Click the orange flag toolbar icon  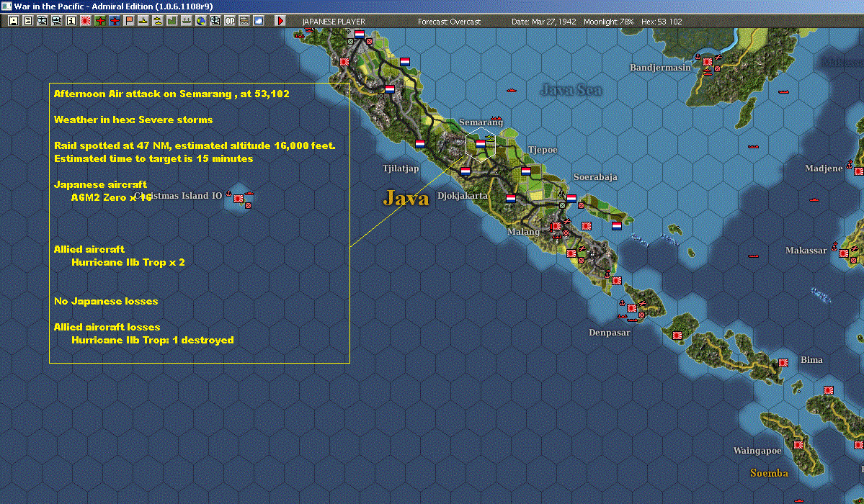(129, 21)
